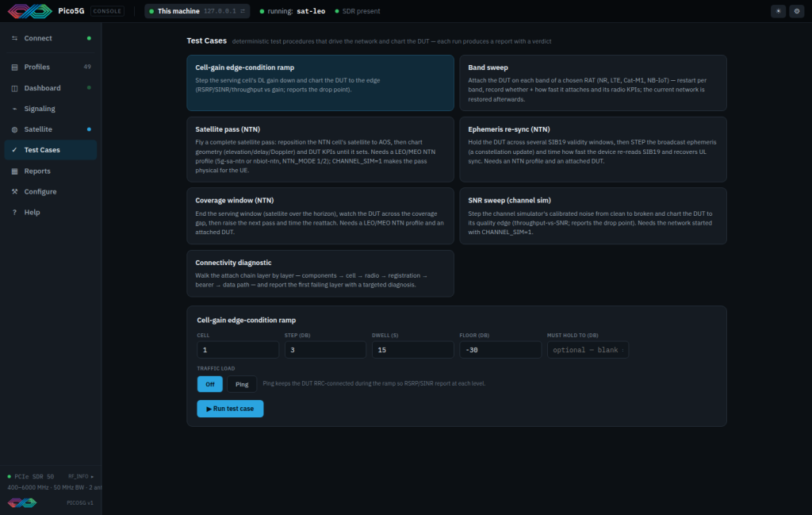Click the green dot beside PCIe SDR 50
Screen dimensions: 812x515
coord(10,476)
